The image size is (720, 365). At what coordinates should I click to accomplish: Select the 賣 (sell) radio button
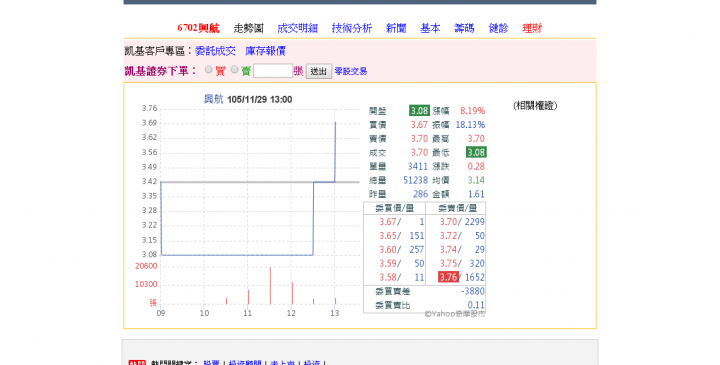pos(234,70)
